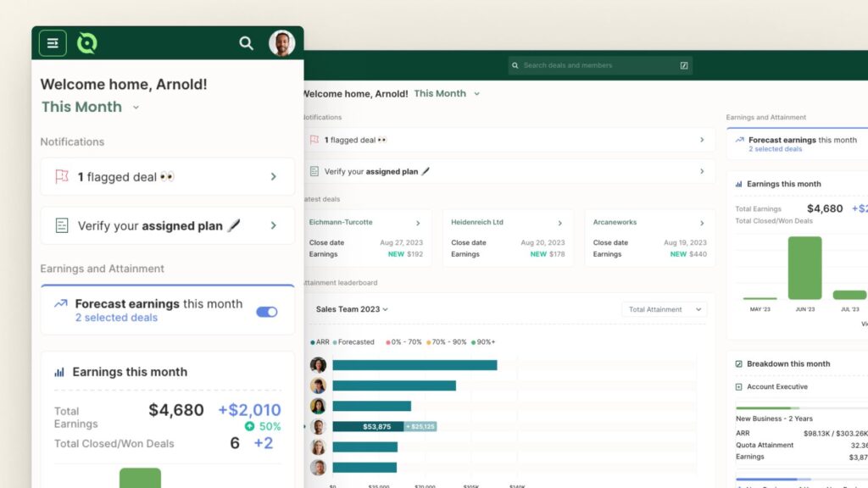Image resolution: width=868 pixels, height=488 pixels.
Task: Click the 0% - 70% legend dot
Action: pos(388,342)
